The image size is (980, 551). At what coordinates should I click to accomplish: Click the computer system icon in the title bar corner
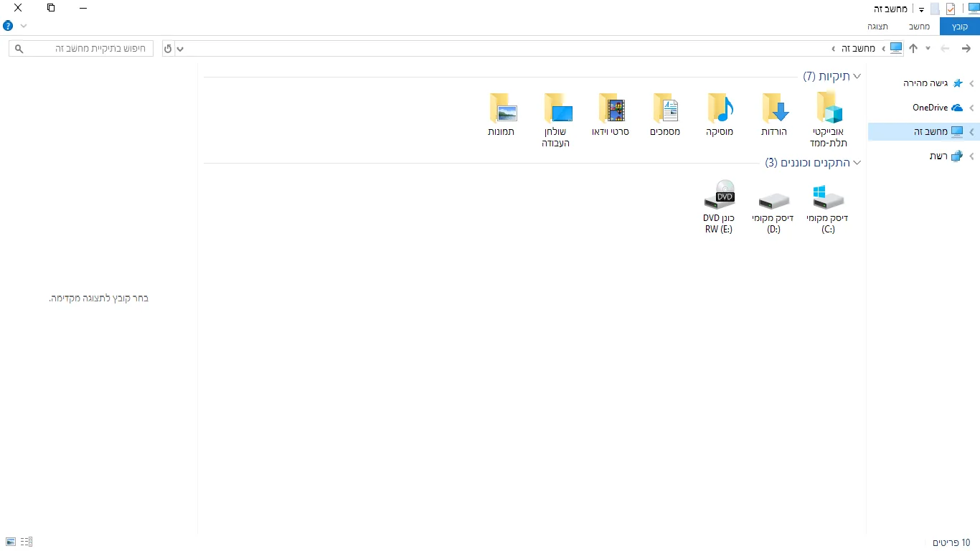click(974, 9)
